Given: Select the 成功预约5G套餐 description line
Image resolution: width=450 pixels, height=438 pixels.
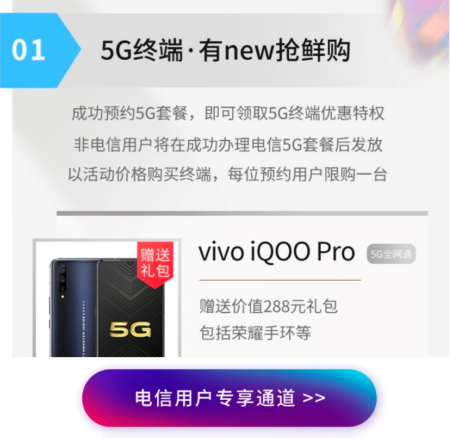Looking at the screenshot, I should [x=228, y=113].
